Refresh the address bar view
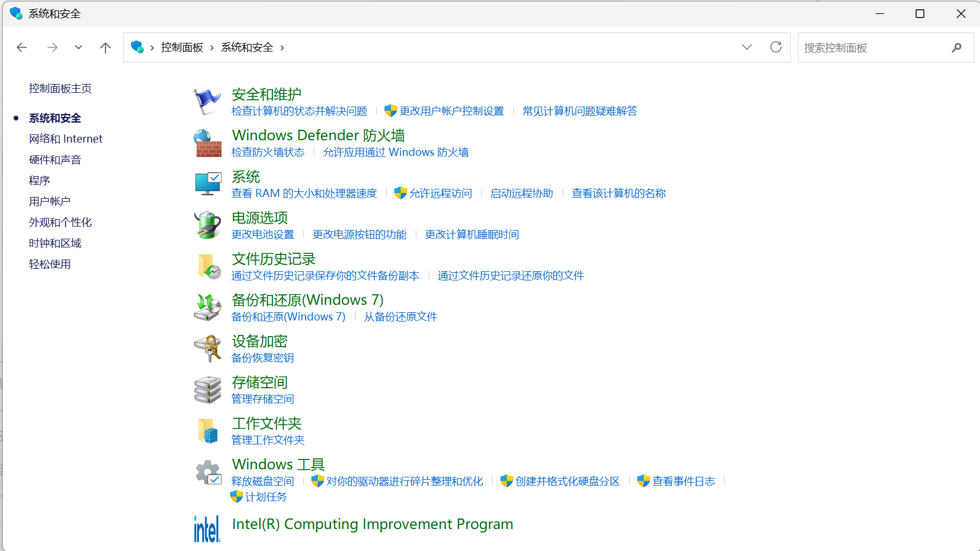 point(776,48)
